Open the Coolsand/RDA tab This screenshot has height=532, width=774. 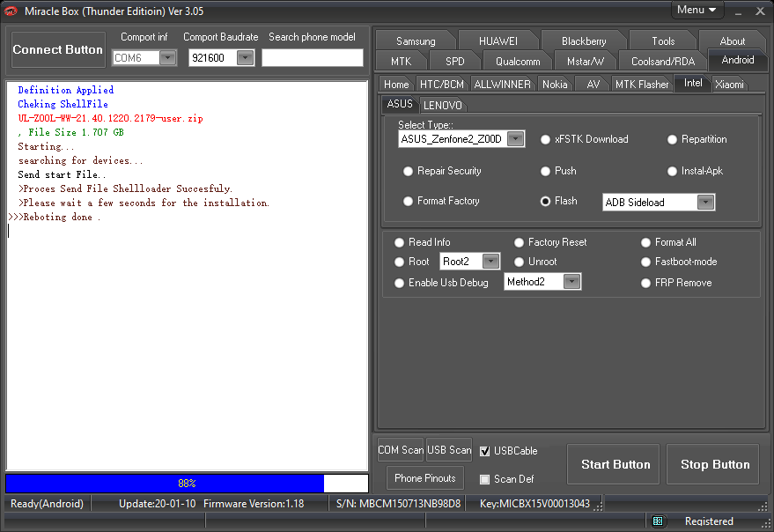[663, 62]
